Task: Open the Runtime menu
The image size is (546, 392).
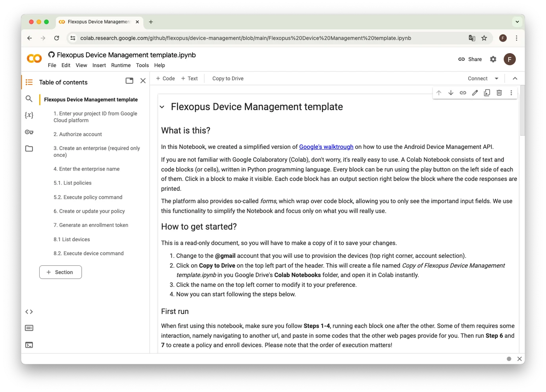Action: point(121,65)
